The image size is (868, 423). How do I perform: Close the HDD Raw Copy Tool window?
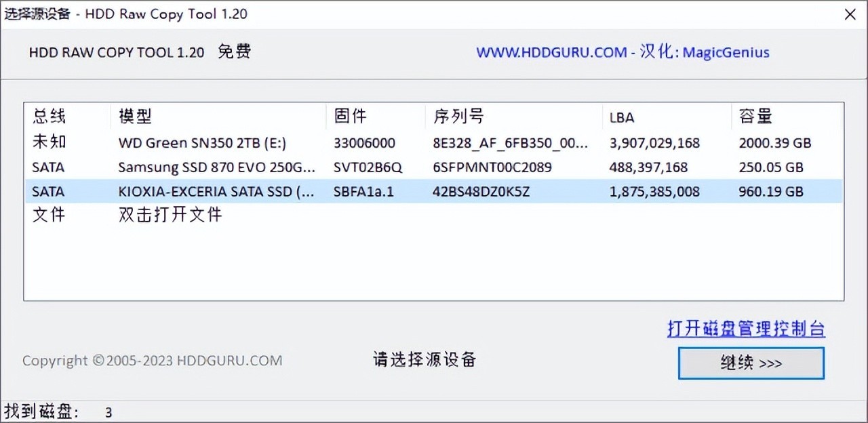850,14
